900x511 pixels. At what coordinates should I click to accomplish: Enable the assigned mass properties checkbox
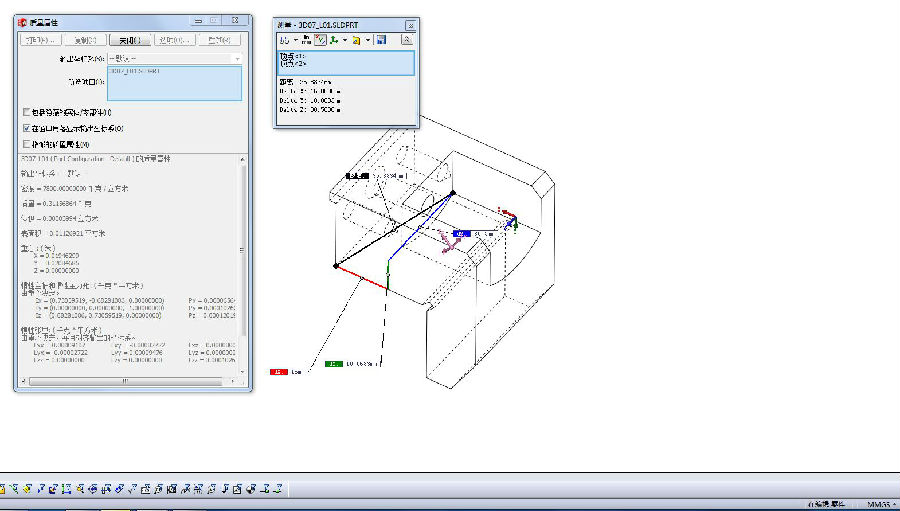point(26,144)
